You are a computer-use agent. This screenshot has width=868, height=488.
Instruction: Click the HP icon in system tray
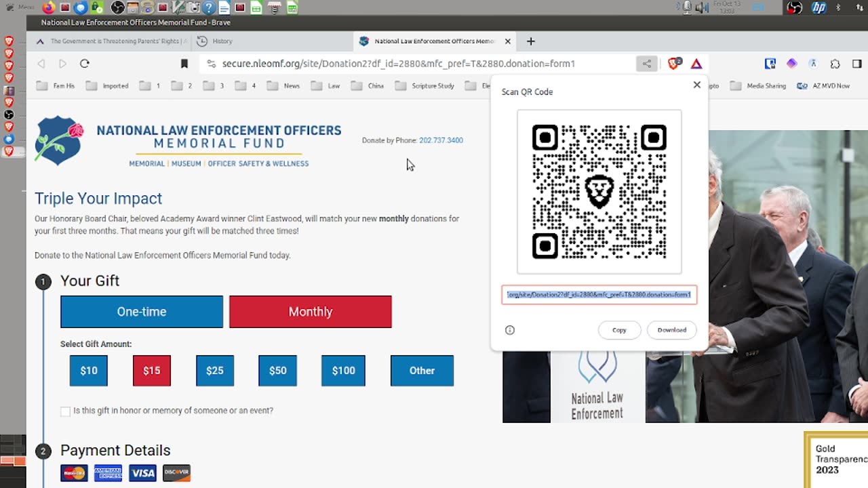[x=818, y=7]
